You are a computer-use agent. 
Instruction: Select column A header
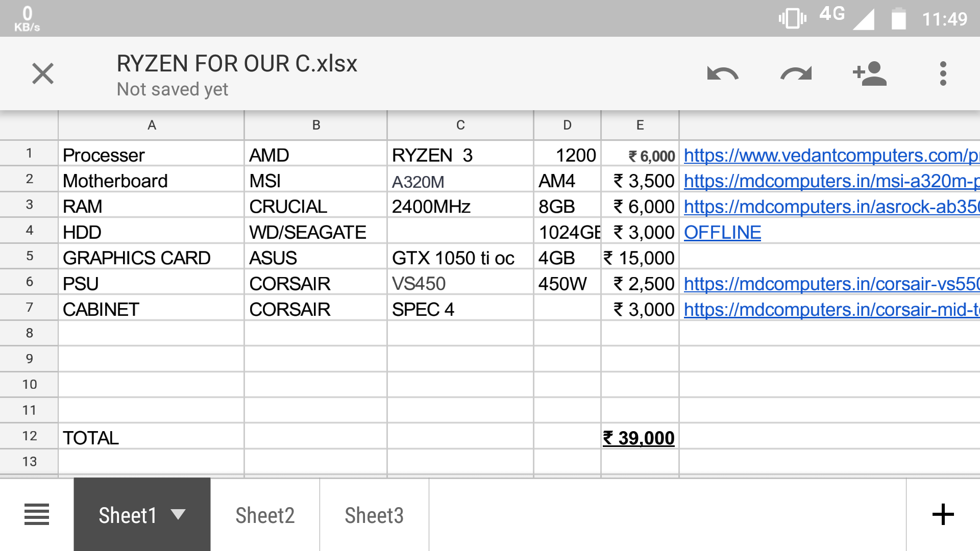pyautogui.click(x=152, y=125)
